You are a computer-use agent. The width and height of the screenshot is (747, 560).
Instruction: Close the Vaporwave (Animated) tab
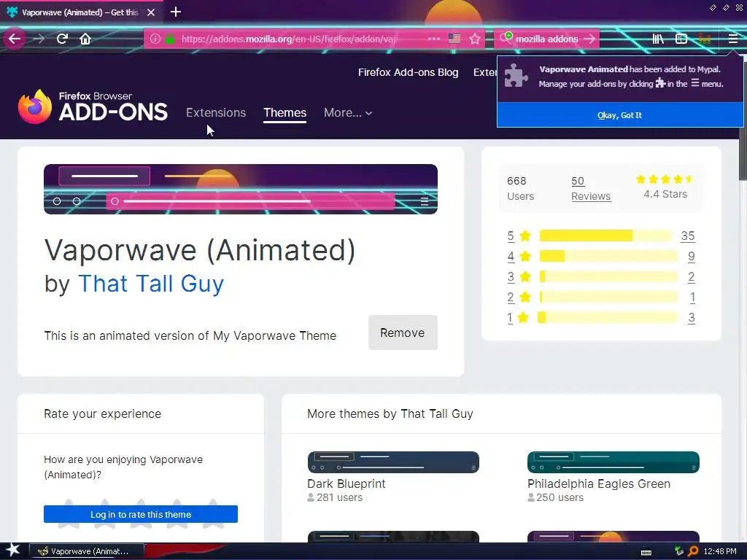(151, 12)
